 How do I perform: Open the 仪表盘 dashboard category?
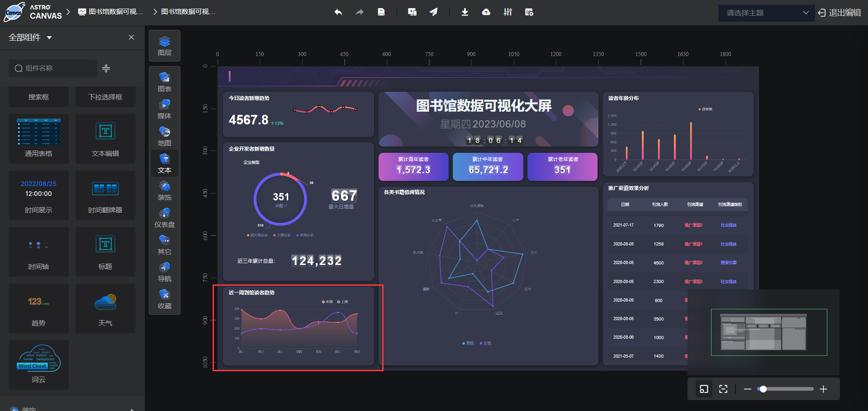pyautogui.click(x=165, y=218)
